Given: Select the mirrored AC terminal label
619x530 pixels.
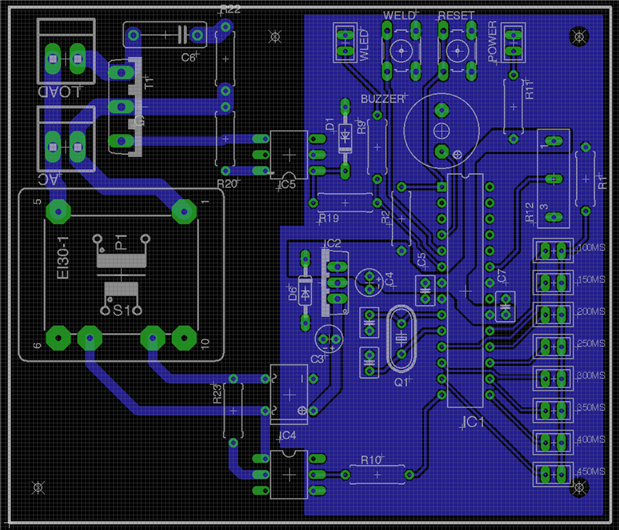Looking at the screenshot, I should (49, 179).
